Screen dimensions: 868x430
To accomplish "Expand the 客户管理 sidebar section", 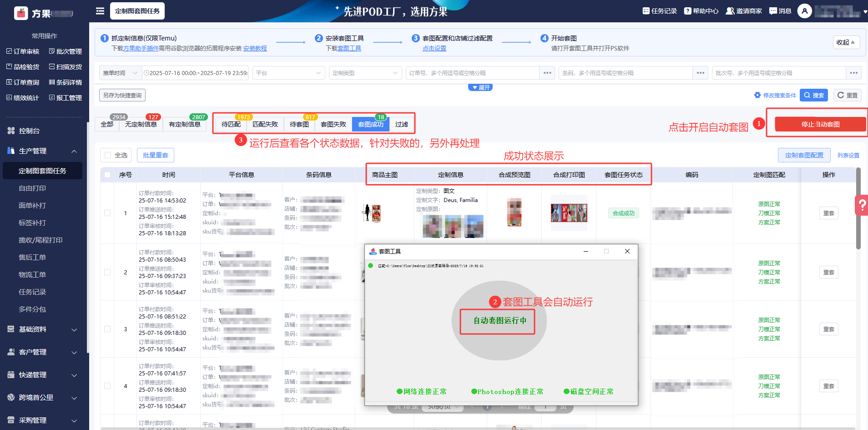I will point(44,352).
